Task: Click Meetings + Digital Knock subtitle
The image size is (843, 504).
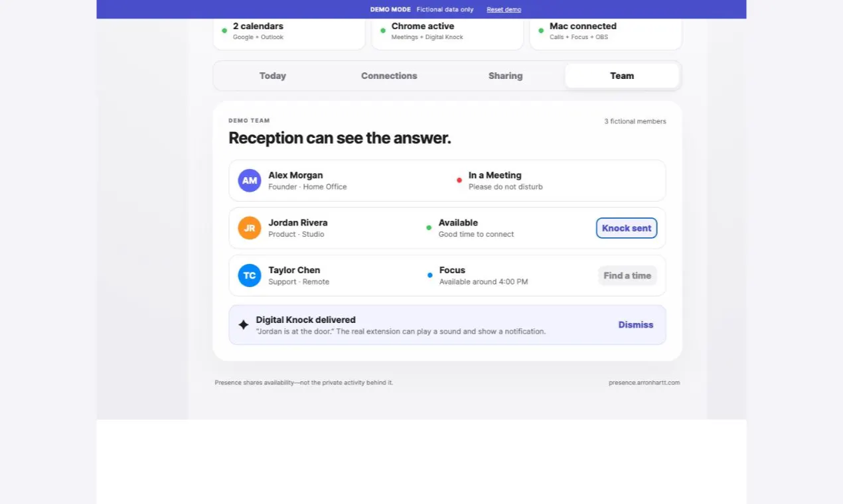Action: (427, 37)
